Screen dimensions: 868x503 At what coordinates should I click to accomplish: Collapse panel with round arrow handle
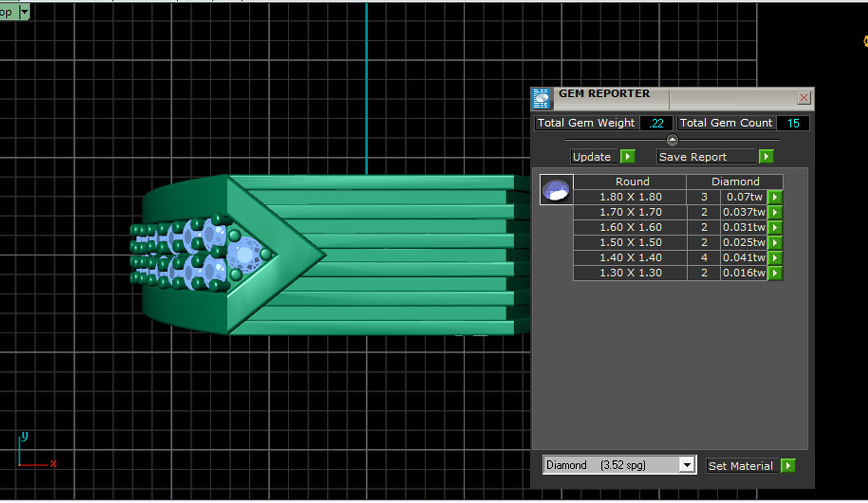coord(672,140)
